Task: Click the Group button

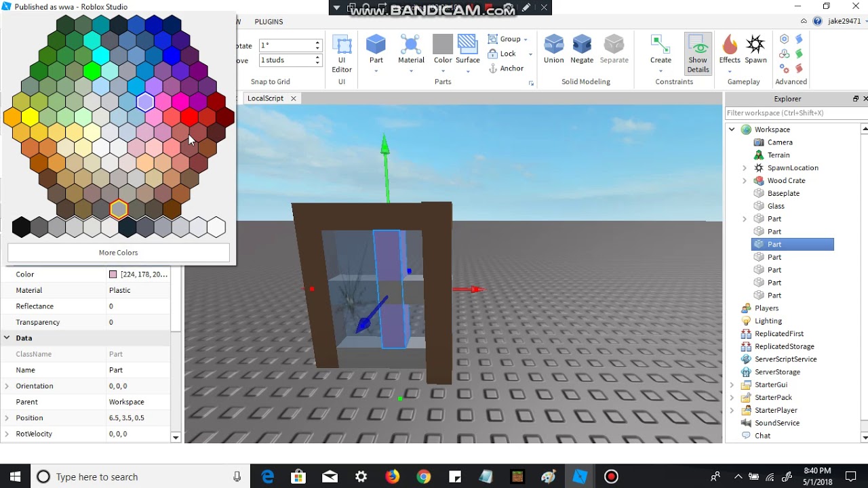Action: click(x=505, y=39)
